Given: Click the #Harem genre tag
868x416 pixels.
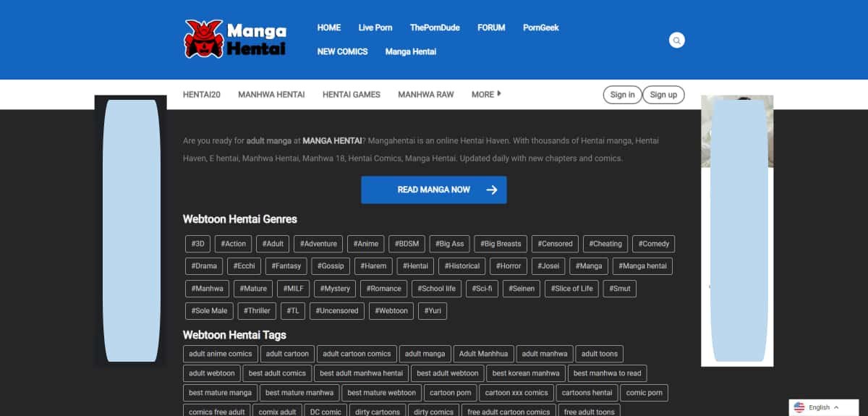Looking at the screenshot, I should click(x=375, y=266).
